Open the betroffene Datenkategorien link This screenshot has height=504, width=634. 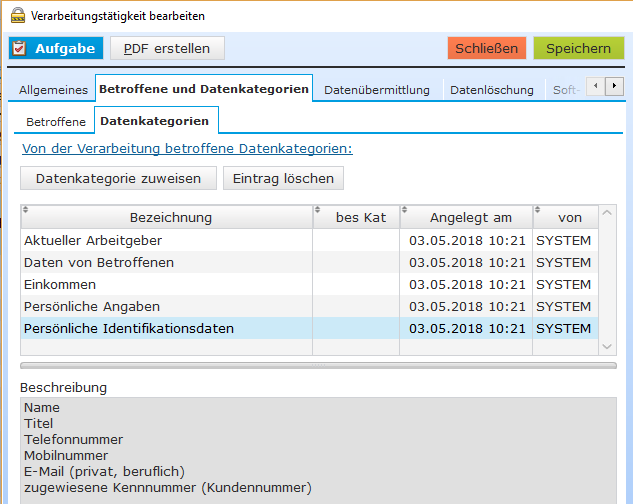pos(187,148)
